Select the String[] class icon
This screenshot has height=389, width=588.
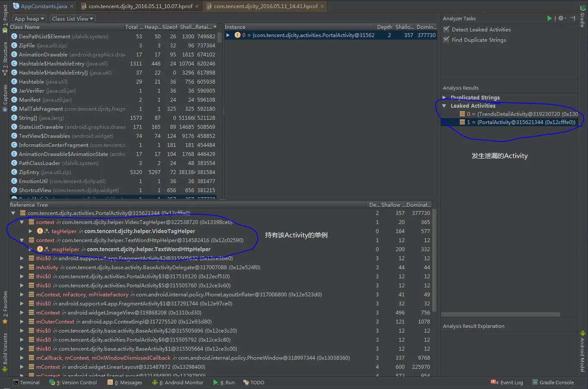14,118
